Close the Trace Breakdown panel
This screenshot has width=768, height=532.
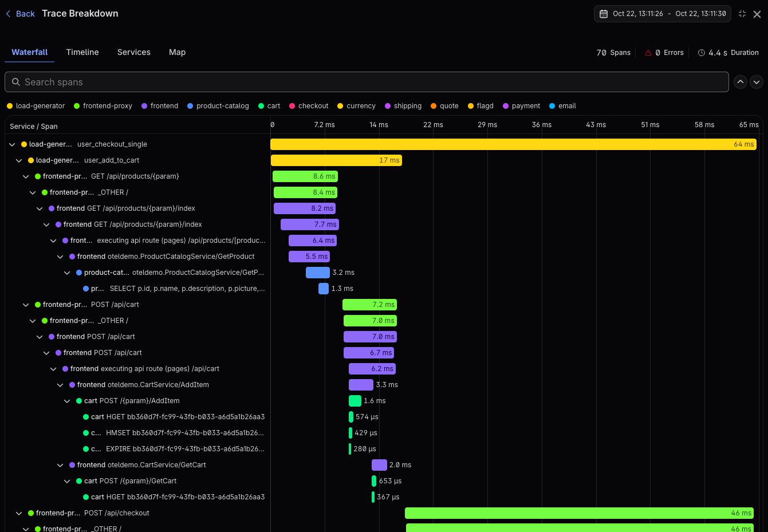click(757, 14)
